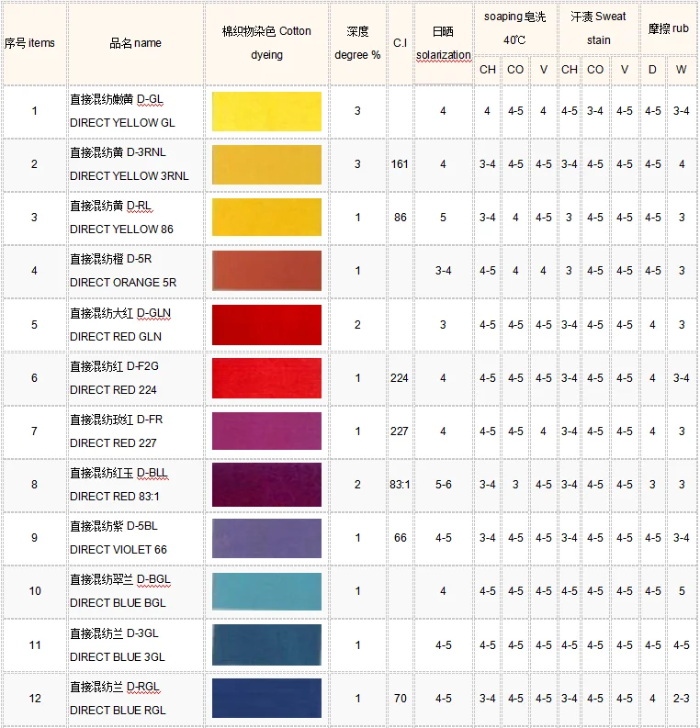Click the text 'DIRECT ORANGE 5R'
This screenshot has width=700, height=728.
click(x=123, y=283)
